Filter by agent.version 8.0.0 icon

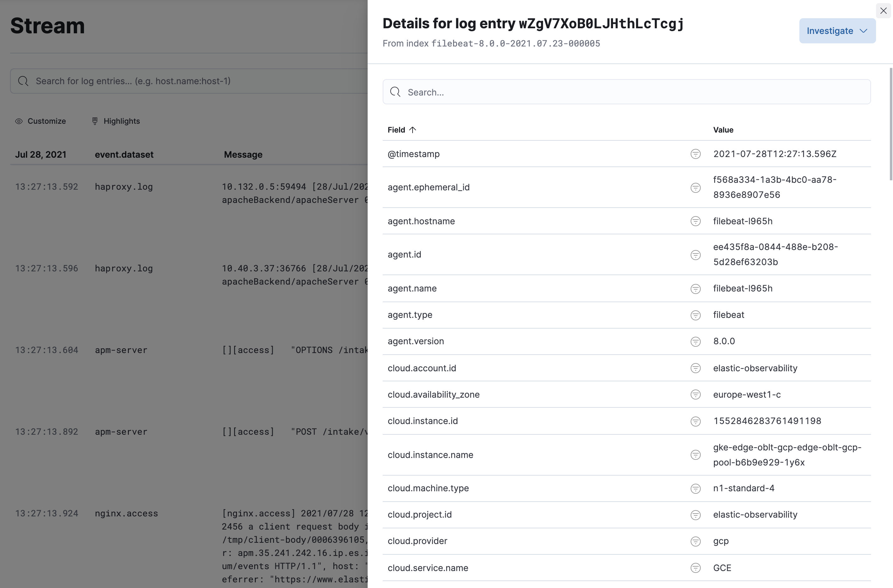[695, 342]
